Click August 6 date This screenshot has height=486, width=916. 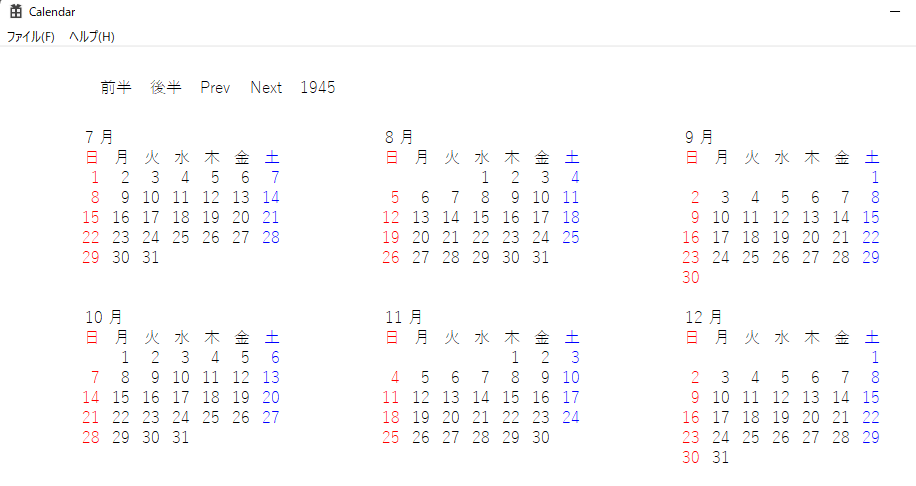(x=425, y=197)
